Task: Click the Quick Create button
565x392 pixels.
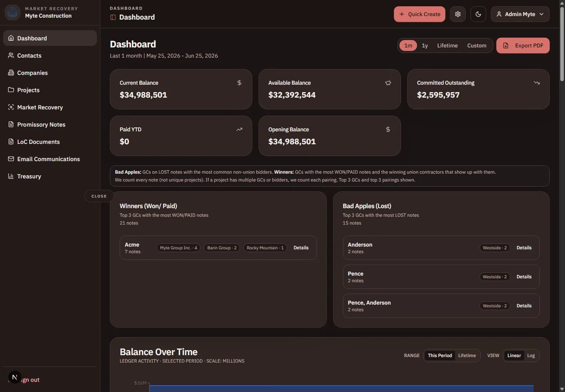Action: coord(419,14)
